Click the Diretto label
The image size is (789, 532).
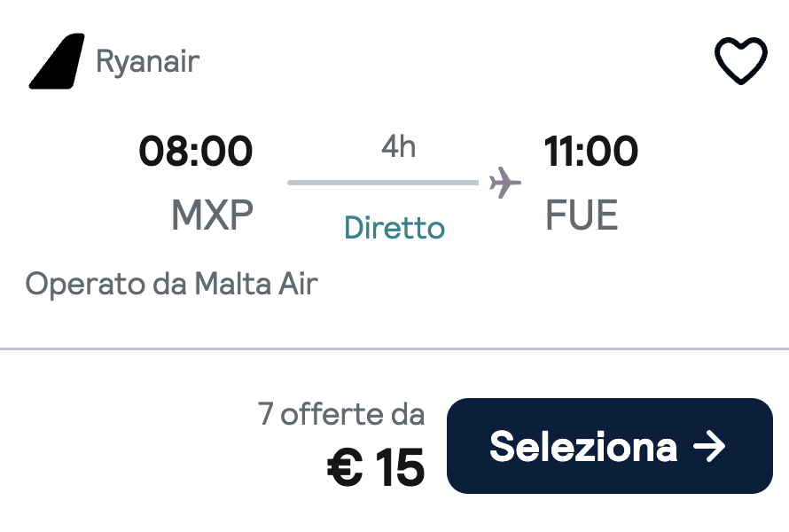pos(394,228)
